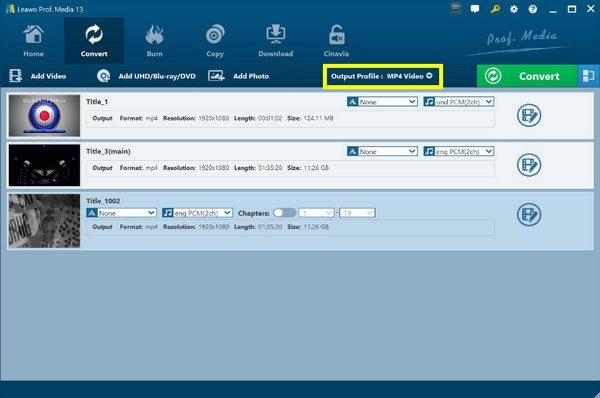Click the Add Video film icon
The height and width of the screenshot is (398, 600).
click(x=15, y=76)
